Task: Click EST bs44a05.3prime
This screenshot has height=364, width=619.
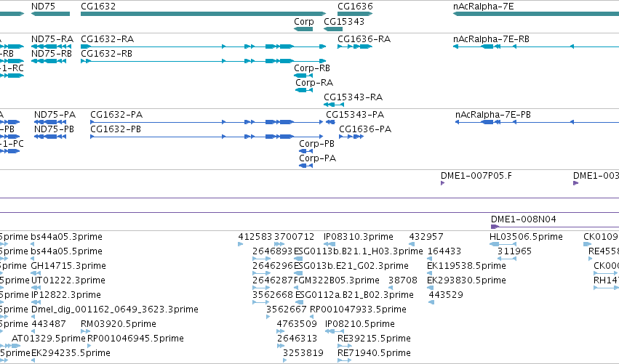Action: [33, 244]
